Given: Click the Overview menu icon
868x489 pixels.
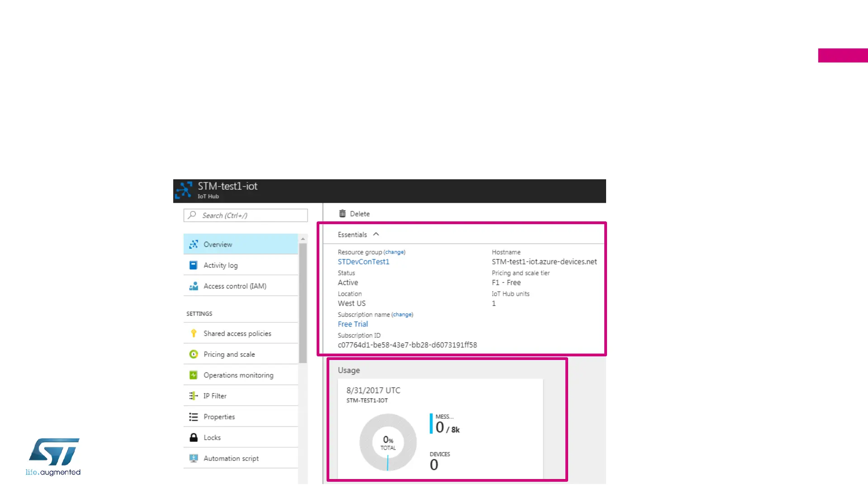Looking at the screenshot, I should click(x=194, y=244).
